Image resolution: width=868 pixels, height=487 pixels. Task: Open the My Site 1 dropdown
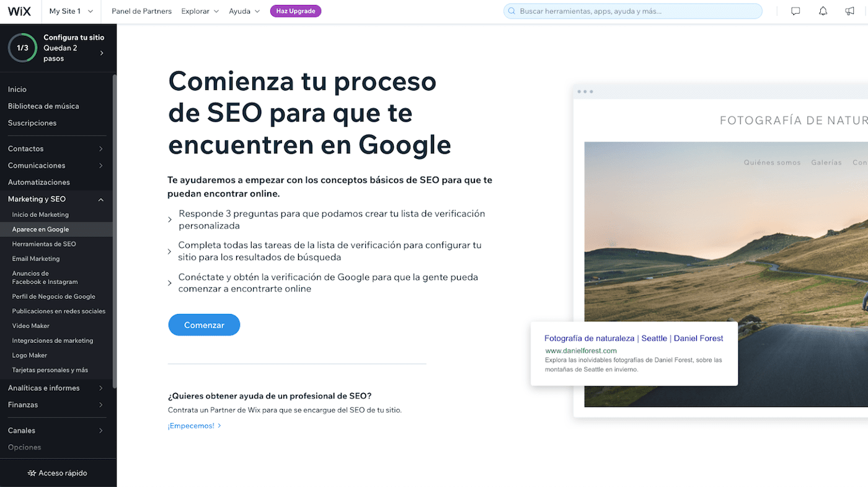[71, 11]
